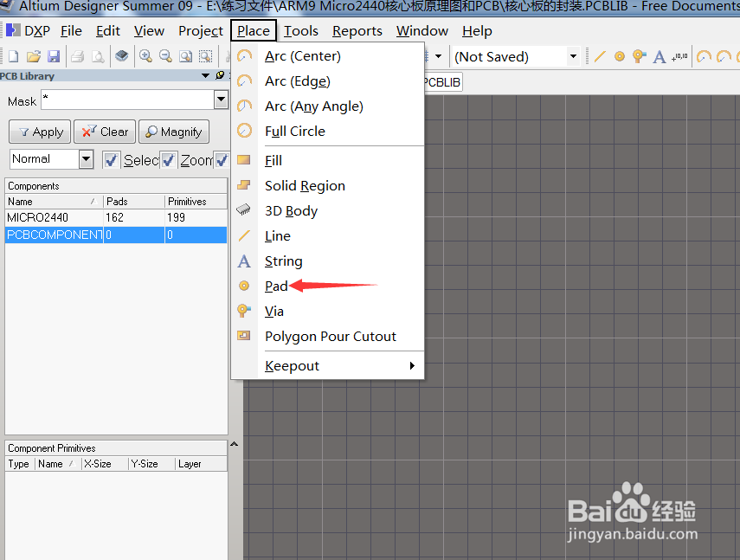This screenshot has width=740, height=560.
Task: Click the X-Size column header
Action: click(105, 464)
